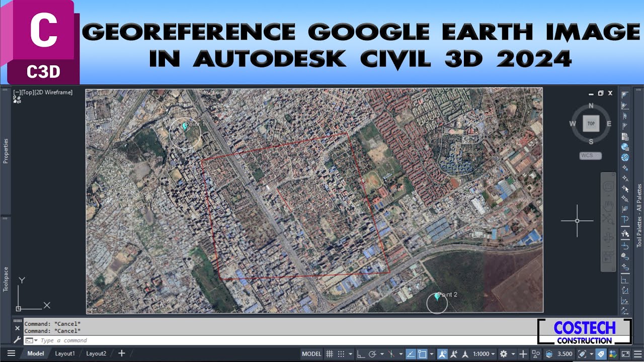Click the MODEL space button in status bar
The height and width of the screenshot is (362, 644).
coord(311,354)
